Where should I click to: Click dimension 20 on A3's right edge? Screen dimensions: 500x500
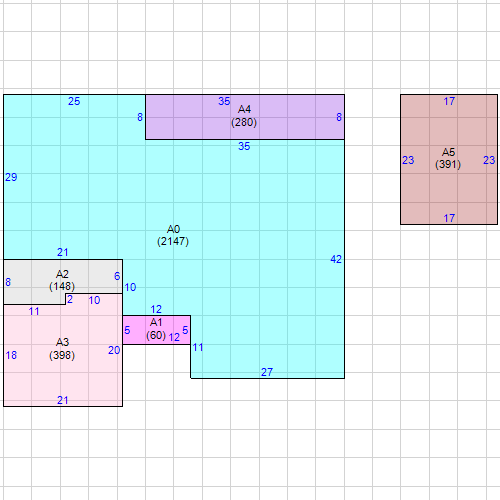pyautogui.click(x=114, y=350)
